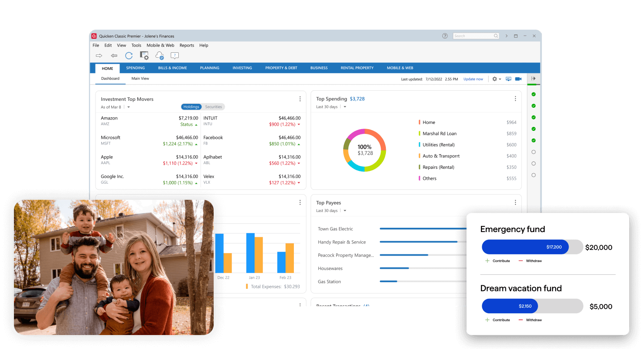This screenshot has height=349, width=644.
Task: Open Top Payees 'Last 30 days' dropdown
Action: point(344,211)
